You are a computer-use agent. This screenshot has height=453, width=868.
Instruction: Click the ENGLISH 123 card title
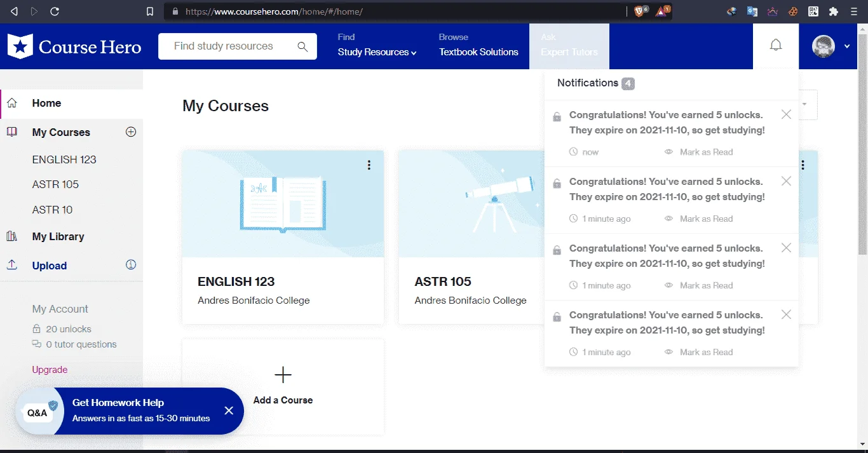pos(236,281)
